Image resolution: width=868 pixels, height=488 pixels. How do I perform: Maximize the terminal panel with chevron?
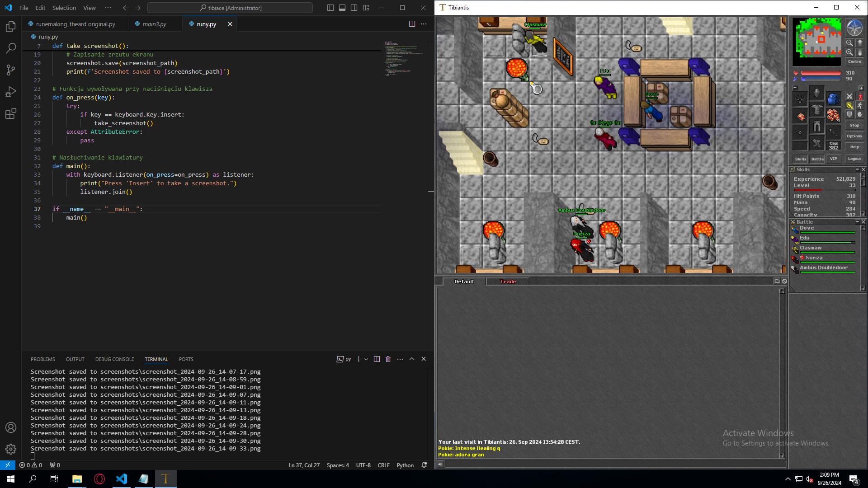412,359
